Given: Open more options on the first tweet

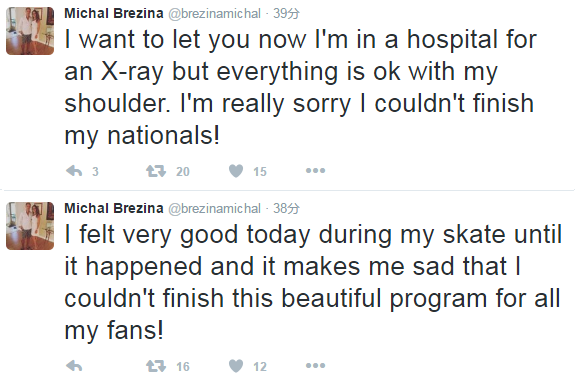Looking at the screenshot, I should (315, 171).
